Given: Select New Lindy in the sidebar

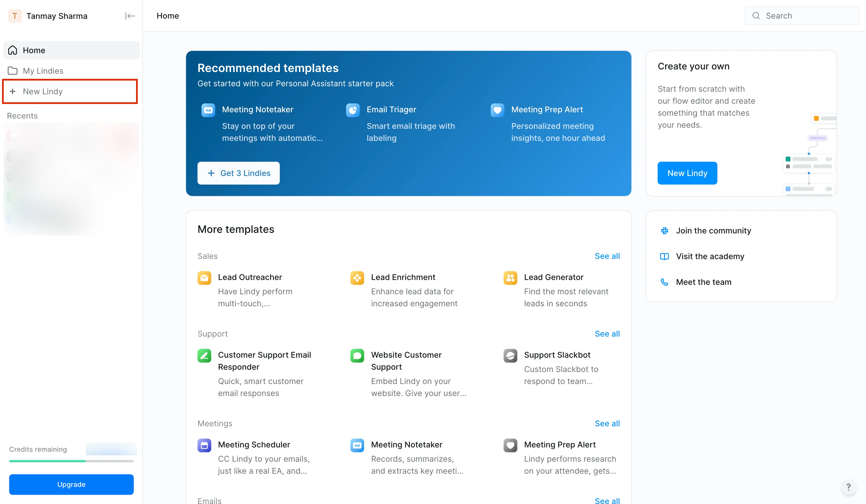Looking at the screenshot, I should tap(43, 91).
